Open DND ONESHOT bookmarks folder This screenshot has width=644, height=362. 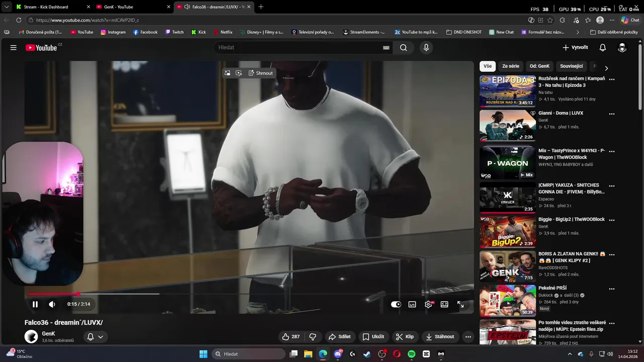464,32
